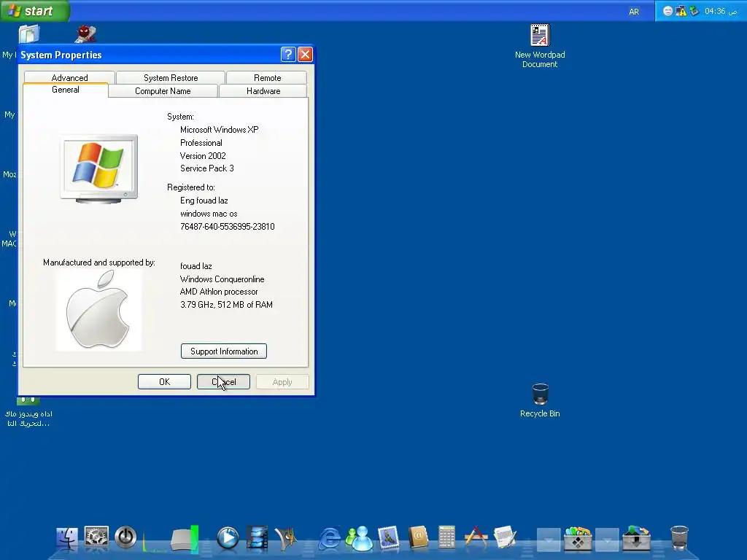This screenshot has height=560, width=747.
Task: Close the System Properties window
Action: [x=306, y=55]
